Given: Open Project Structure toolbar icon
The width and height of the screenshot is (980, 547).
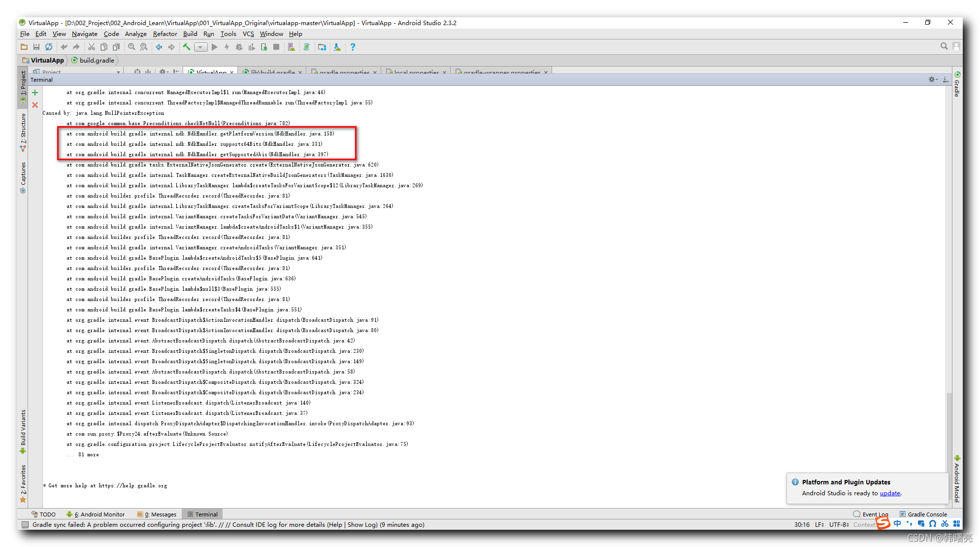Looking at the screenshot, I should coord(322,47).
